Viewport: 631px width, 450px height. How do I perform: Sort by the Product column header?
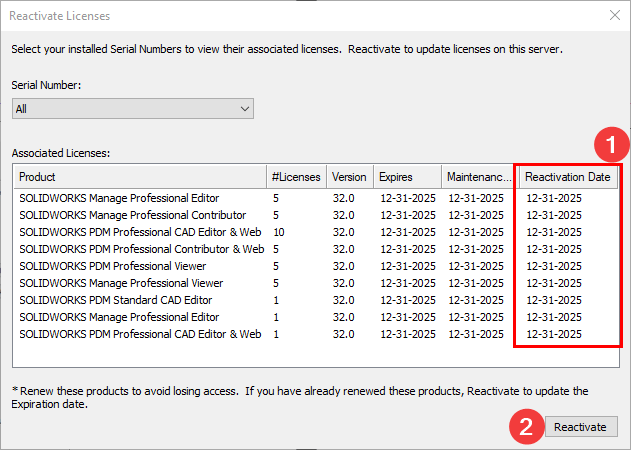[x=140, y=177]
